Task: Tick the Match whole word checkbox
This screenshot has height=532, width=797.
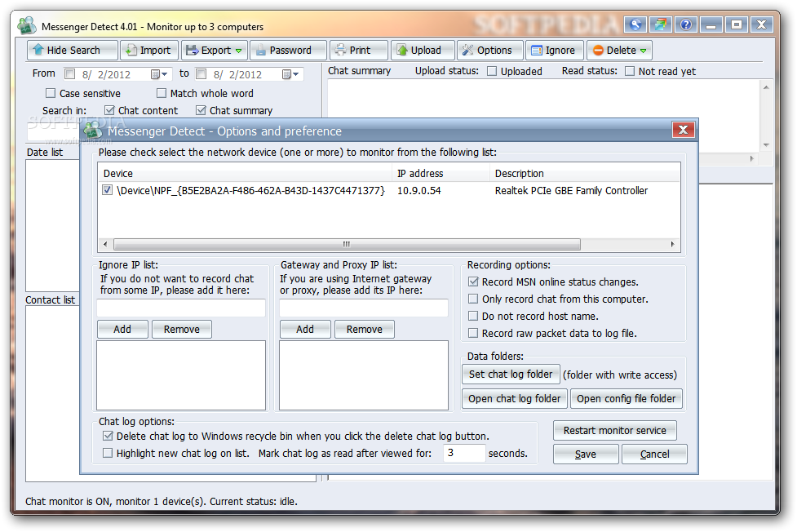Action: (x=162, y=93)
